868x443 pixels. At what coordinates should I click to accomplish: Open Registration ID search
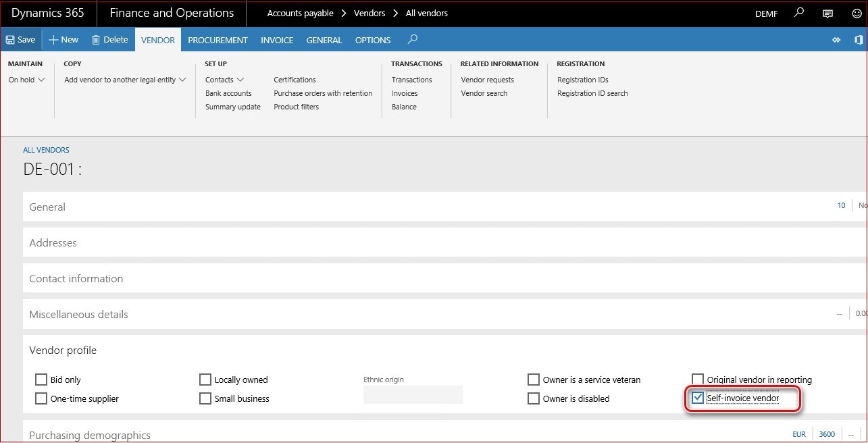pos(592,93)
